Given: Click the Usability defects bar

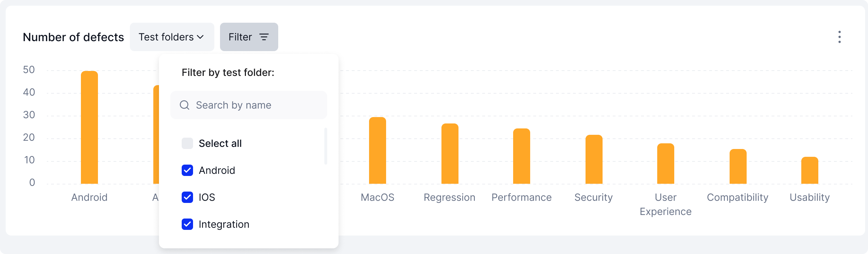Looking at the screenshot, I should tap(810, 171).
